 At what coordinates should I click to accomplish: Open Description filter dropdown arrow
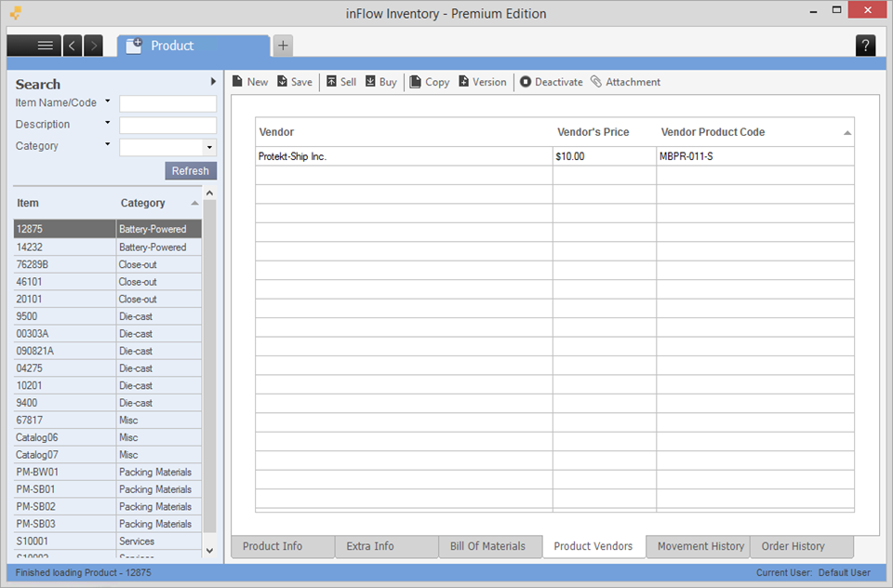(x=108, y=123)
